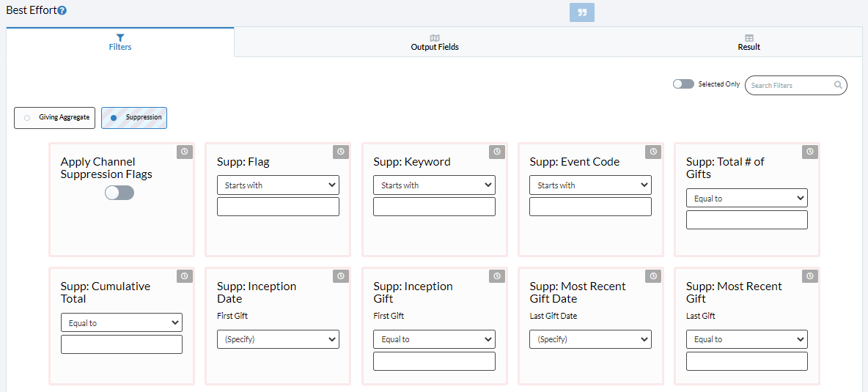Click clock icon on Apply Channel Suppression Flags card
The width and height of the screenshot is (868, 392).
(185, 151)
